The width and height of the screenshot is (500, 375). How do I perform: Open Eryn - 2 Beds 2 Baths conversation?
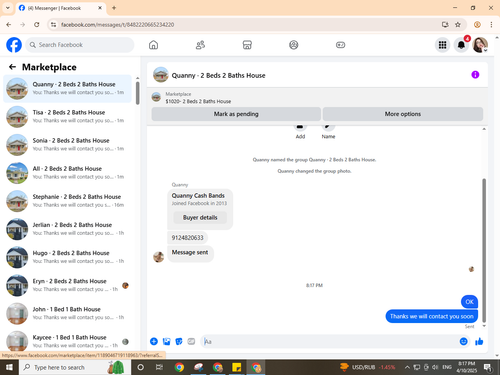tap(67, 285)
